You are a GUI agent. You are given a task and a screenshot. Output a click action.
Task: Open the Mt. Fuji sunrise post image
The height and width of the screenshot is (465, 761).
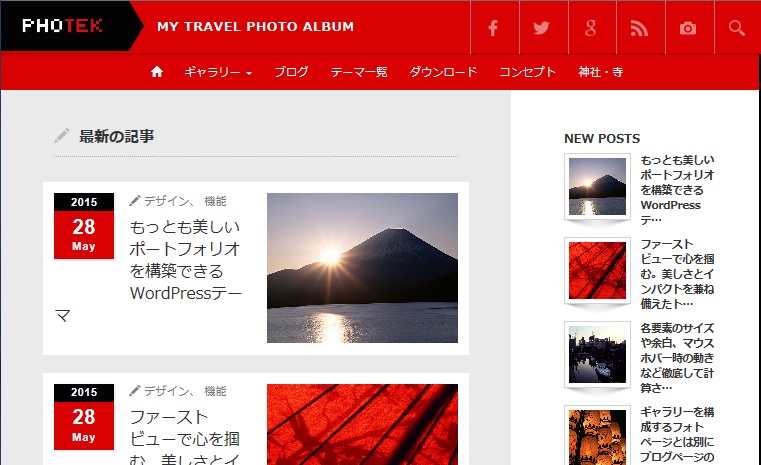coord(362,268)
